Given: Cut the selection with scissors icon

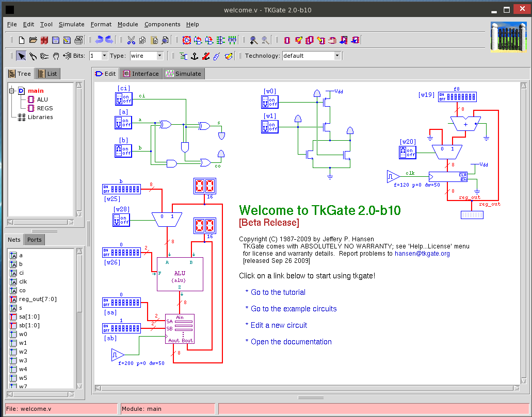Looking at the screenshot, I should (x=131, y=40).
